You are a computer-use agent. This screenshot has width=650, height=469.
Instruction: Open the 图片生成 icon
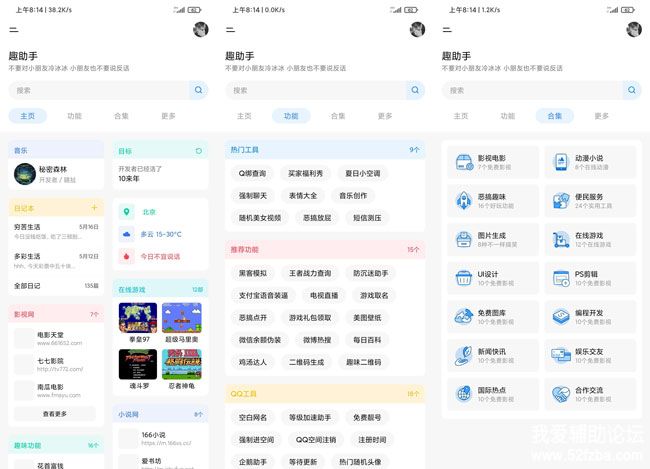[464, 239]
